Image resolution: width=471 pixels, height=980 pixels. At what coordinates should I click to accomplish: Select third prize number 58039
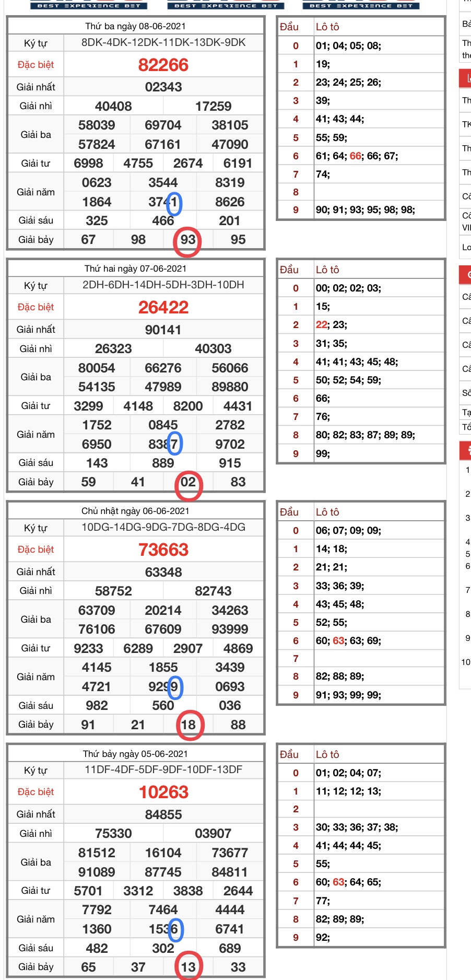pyautogui.click(x=97, y=125)
